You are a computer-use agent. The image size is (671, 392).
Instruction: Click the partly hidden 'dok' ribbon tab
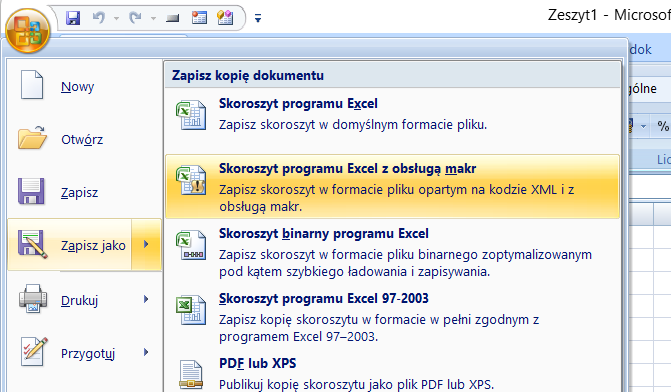(x=641, y=50)
